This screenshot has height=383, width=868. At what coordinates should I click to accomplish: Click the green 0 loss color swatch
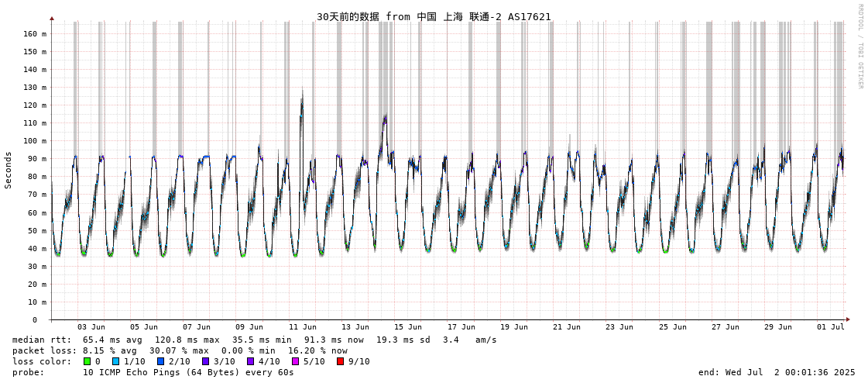click(87, 361)
